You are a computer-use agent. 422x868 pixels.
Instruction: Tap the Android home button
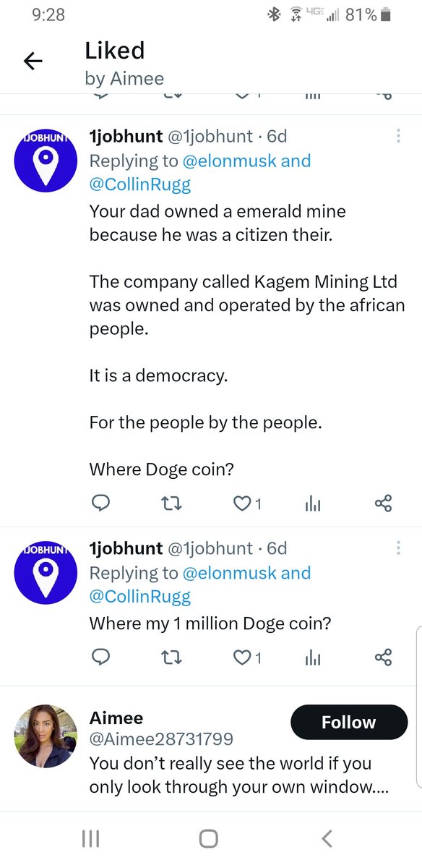pos(208,838)
